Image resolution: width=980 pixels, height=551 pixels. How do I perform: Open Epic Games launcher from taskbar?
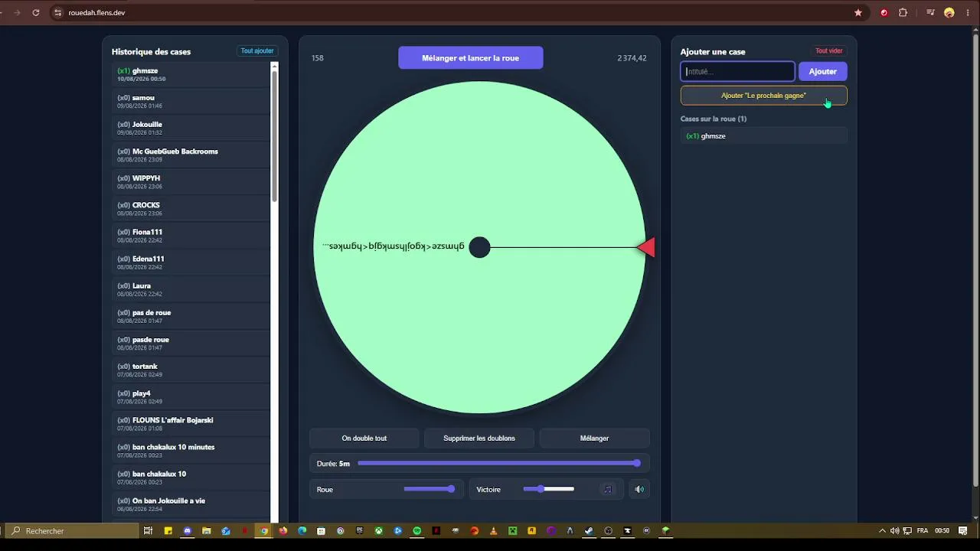pyautogui.click(x=360, y=530)
